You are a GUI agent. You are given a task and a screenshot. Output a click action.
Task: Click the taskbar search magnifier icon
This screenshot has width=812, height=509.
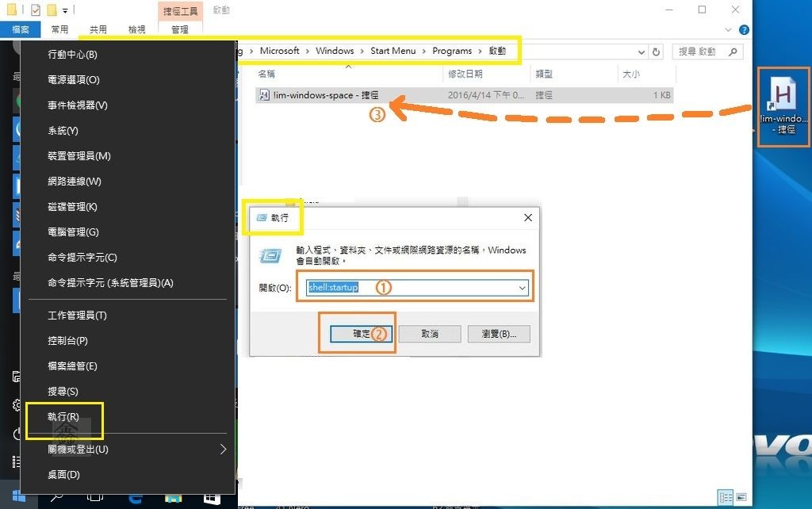(x=56, y=497)
